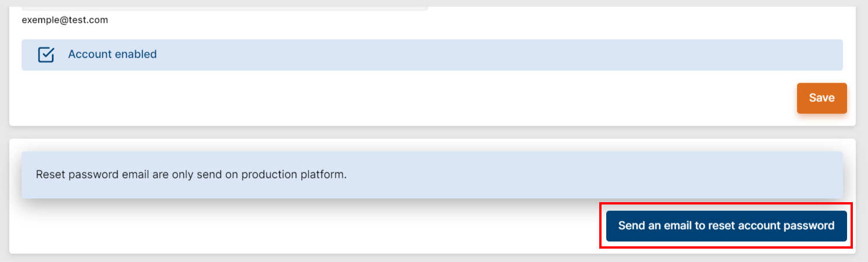Viewport: 868px width, 262px height.
Task: Click empty area of Account enabled row
Action: (465, 55)
